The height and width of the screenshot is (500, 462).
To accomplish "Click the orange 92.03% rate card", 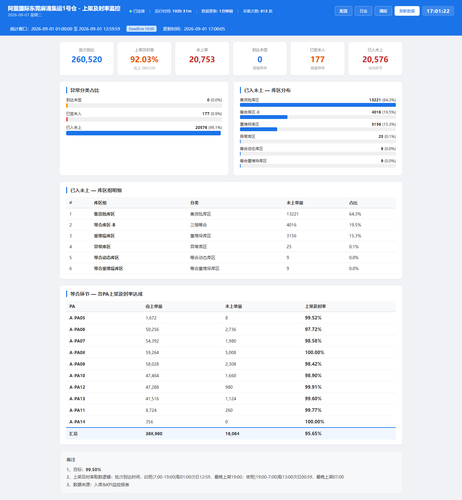I will [144, 59].
